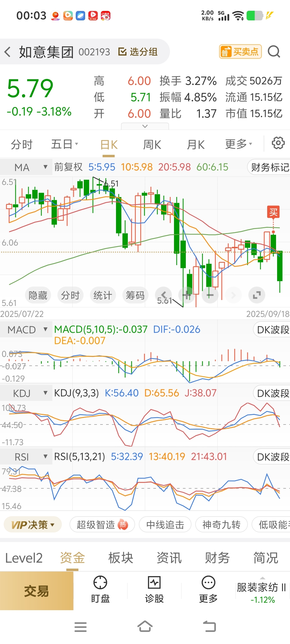Viewport: 290px width, 644px height.
Task: Expand 更多 period dropdown
Action: point(239,144)
